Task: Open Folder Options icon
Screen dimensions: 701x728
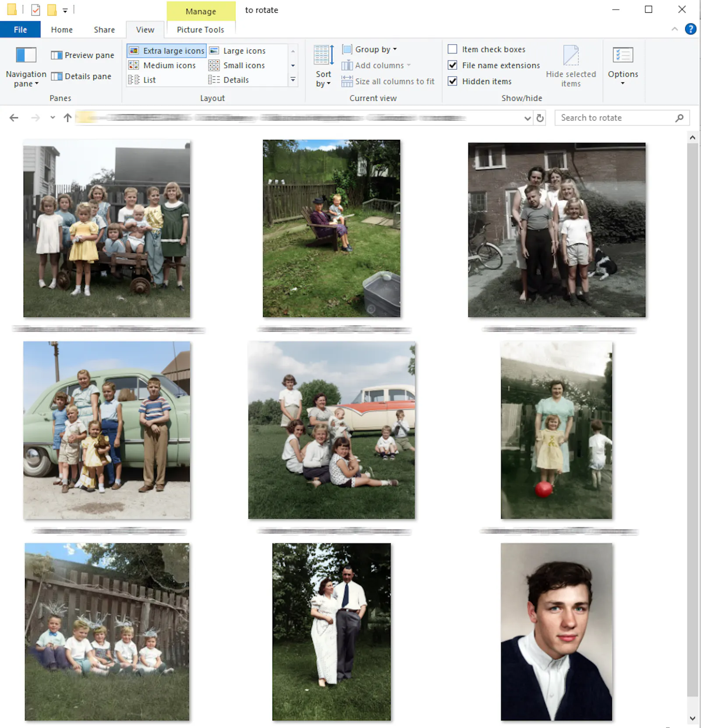Action: click(623, 56)
